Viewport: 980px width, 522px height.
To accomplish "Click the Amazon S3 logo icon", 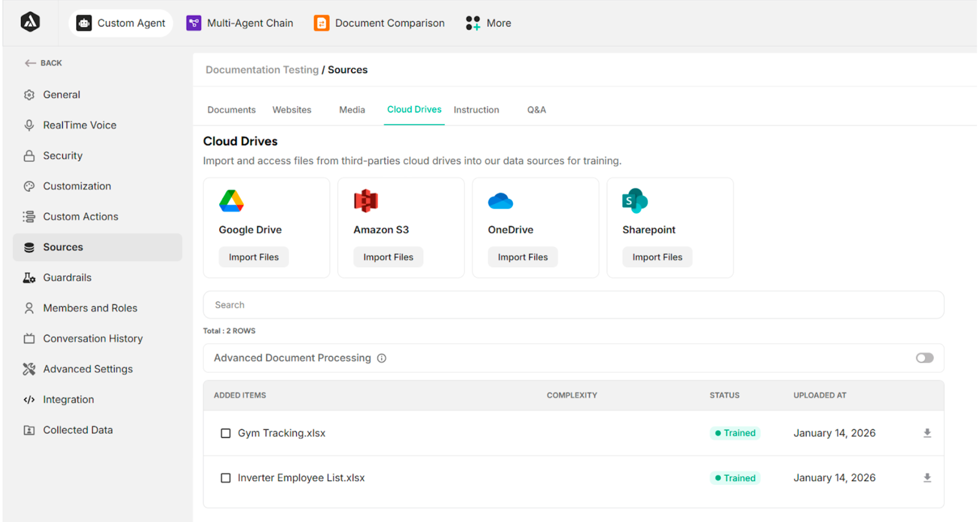I will 366,201.
